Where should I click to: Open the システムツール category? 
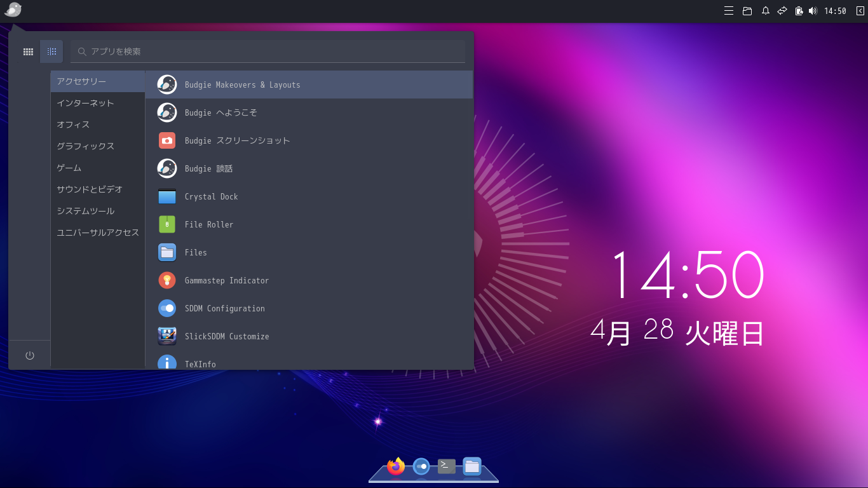coord(86,210)
